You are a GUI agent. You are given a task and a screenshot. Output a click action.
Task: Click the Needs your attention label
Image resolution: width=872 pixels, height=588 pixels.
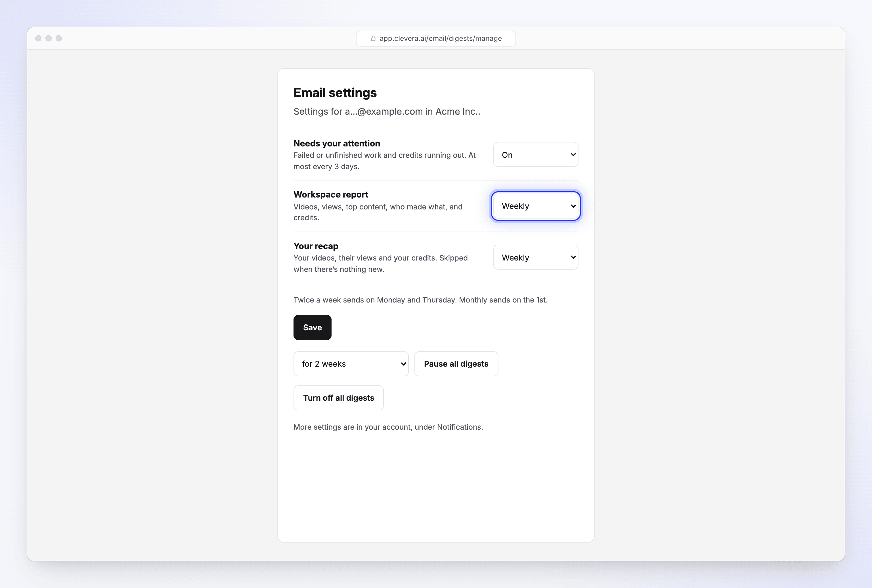click(337, 143)
